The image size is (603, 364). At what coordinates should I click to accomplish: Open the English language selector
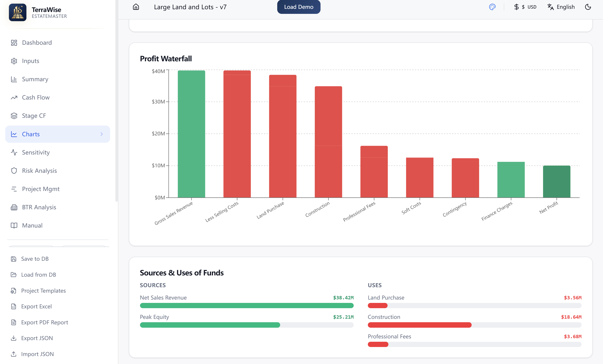tap(561, 7)
